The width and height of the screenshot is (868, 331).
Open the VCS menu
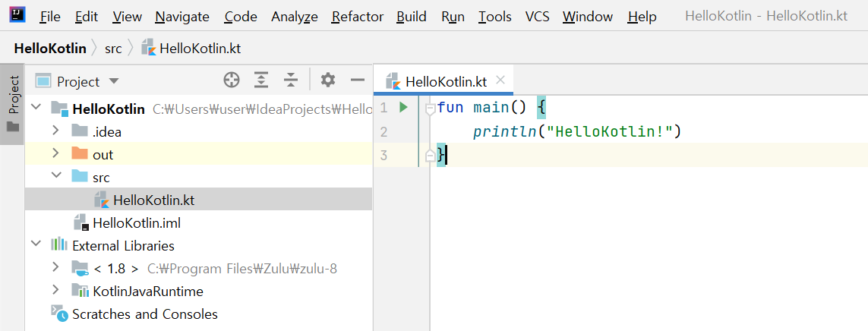(537, 17)
